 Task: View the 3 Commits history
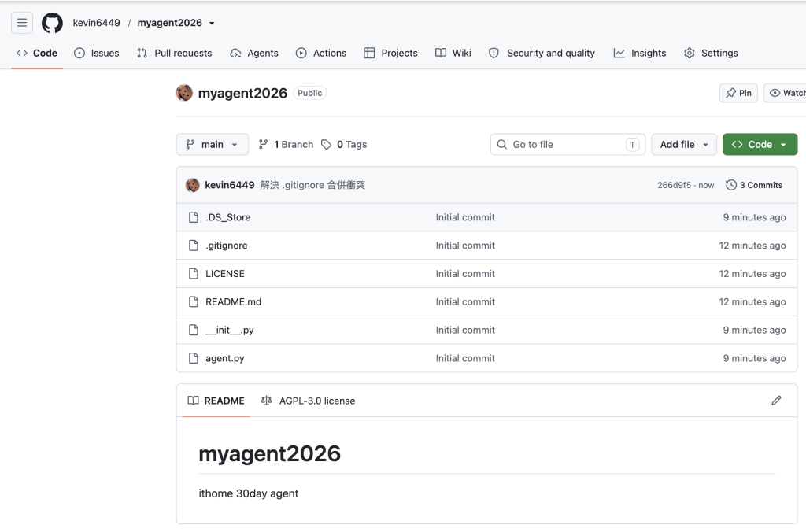[754, 185]
